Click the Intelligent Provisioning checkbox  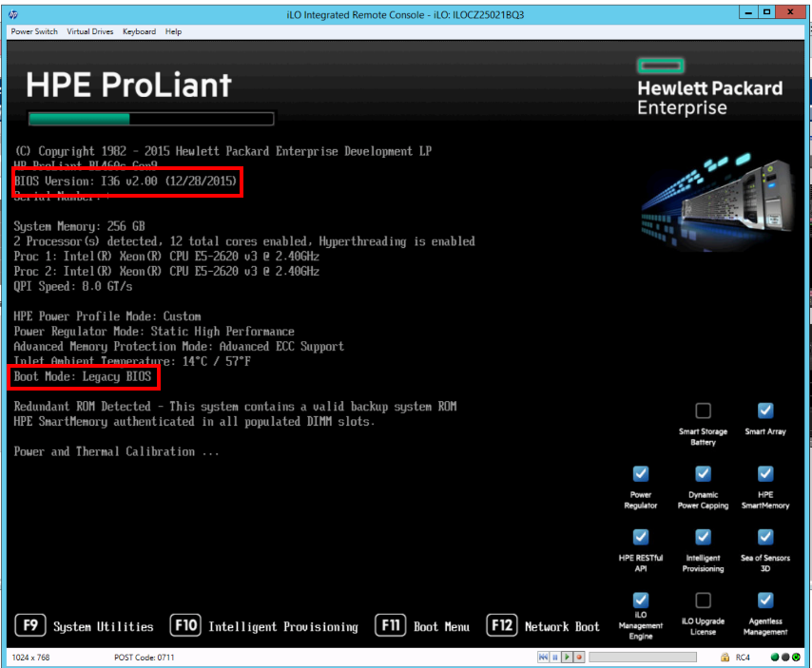[x=703, y=537]
